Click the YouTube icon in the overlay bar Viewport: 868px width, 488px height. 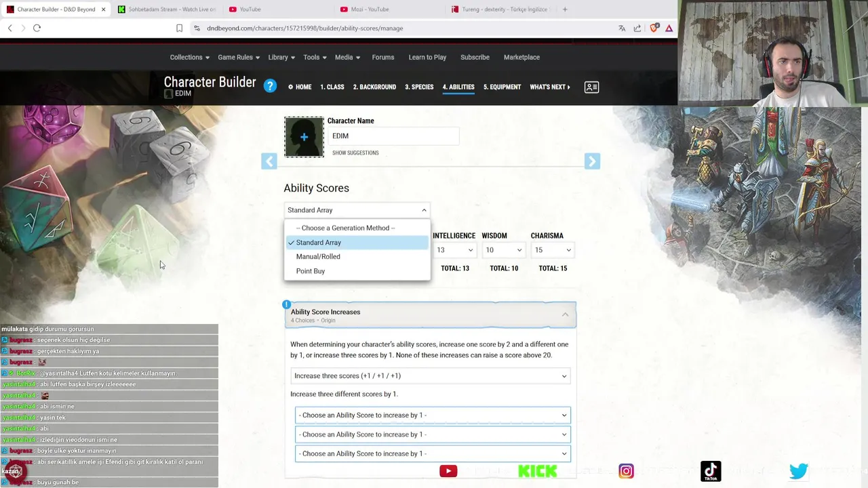(448, 471)
